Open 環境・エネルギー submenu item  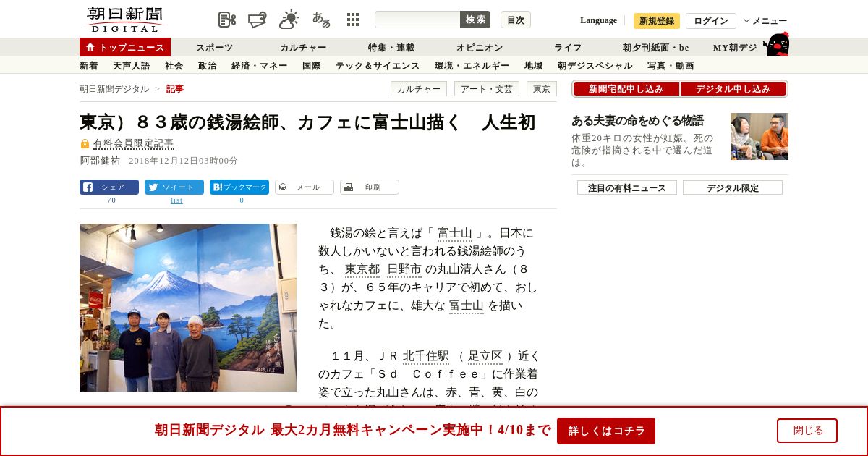point(472,66)
